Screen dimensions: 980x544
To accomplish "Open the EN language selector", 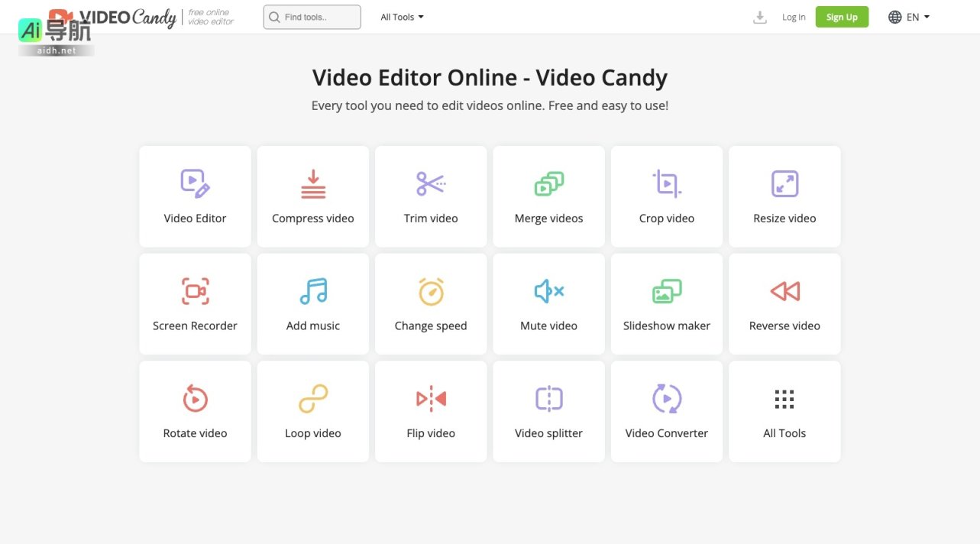I will coord(908,16).
